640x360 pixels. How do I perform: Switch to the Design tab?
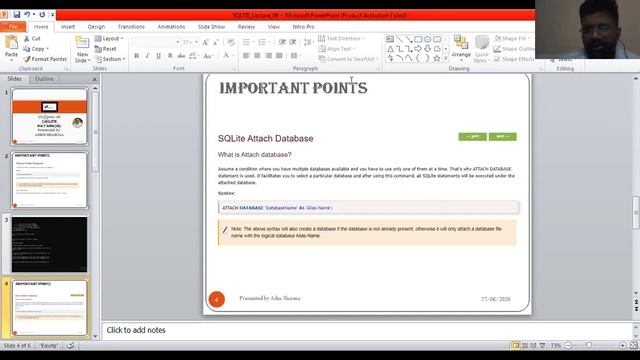[96, 27]
